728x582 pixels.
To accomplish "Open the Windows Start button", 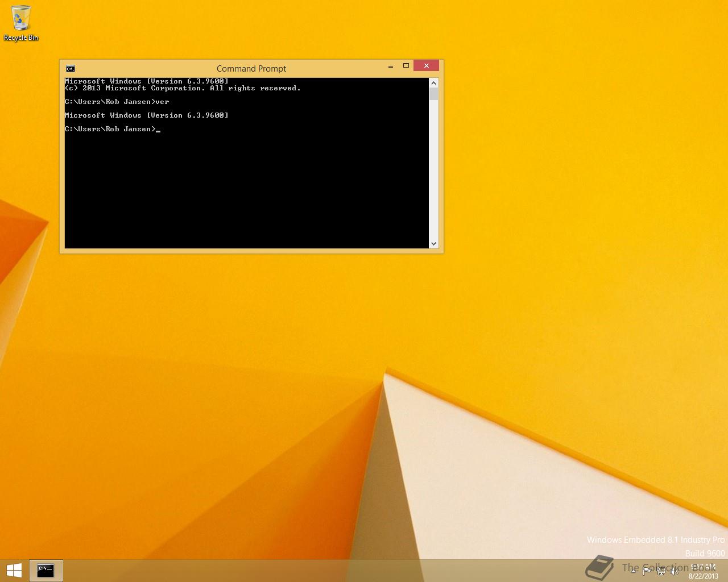I will coord(14,570).
